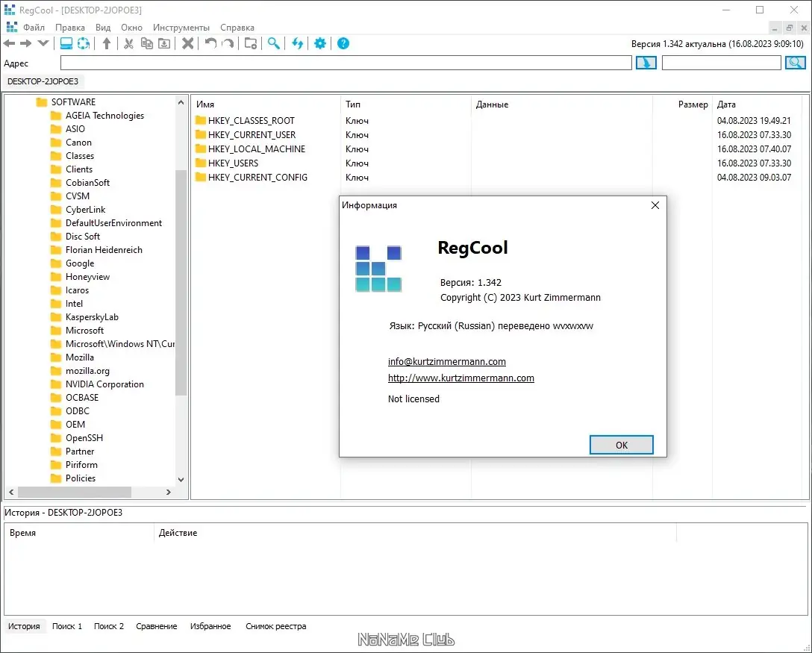Click tree horizontal scrollbar right arrow

169,492
